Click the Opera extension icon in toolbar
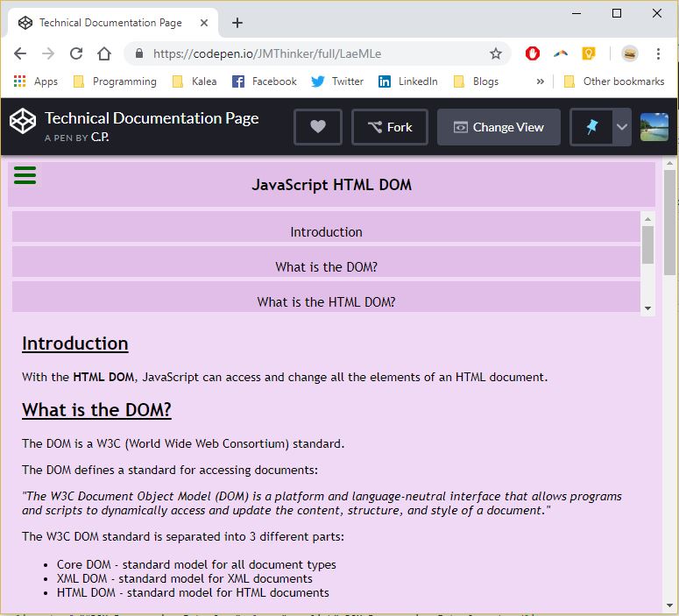 (x=533, y=53)
